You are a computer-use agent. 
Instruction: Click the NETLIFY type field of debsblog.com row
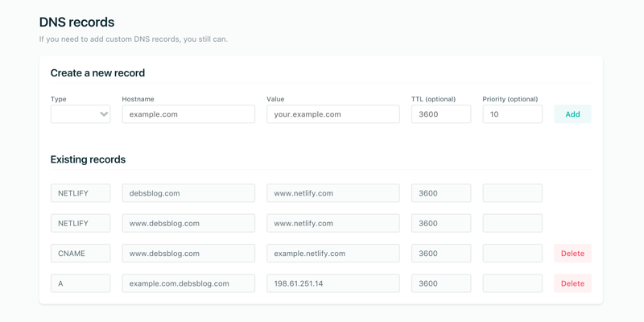[80, 193]
